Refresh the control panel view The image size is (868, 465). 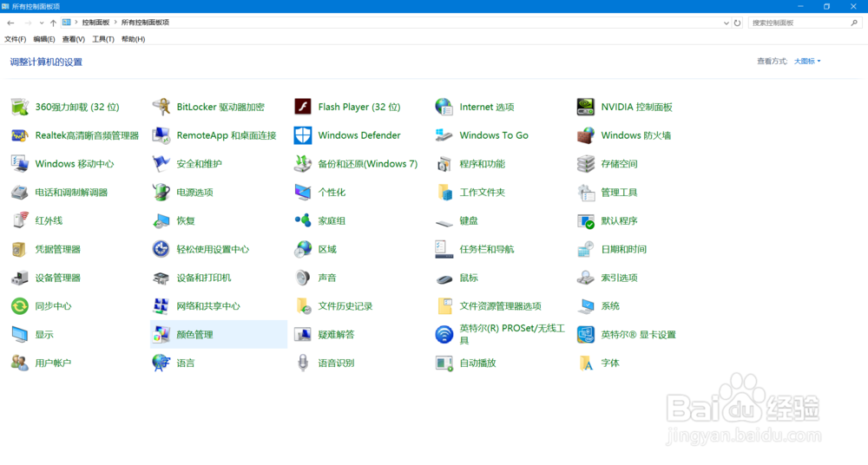pos(737,23)
